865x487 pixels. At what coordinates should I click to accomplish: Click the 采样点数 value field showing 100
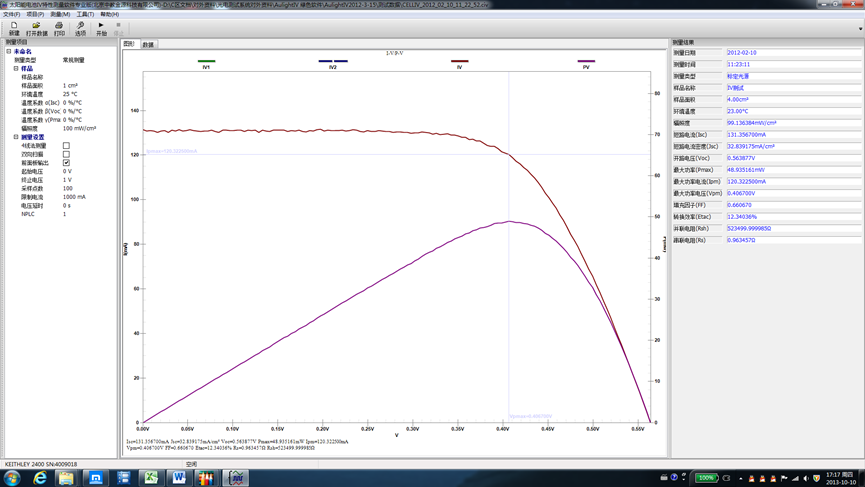pos(68,188)
